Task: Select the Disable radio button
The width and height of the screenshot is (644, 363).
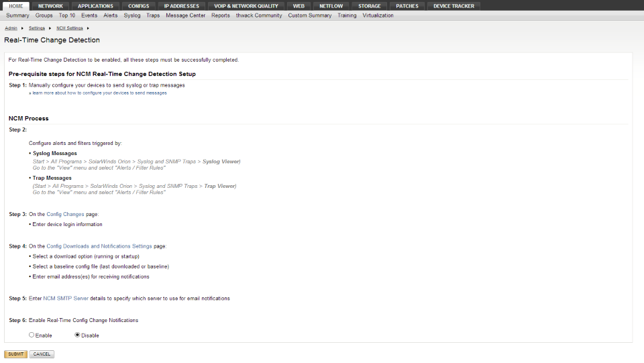Action: click(77, 335)
